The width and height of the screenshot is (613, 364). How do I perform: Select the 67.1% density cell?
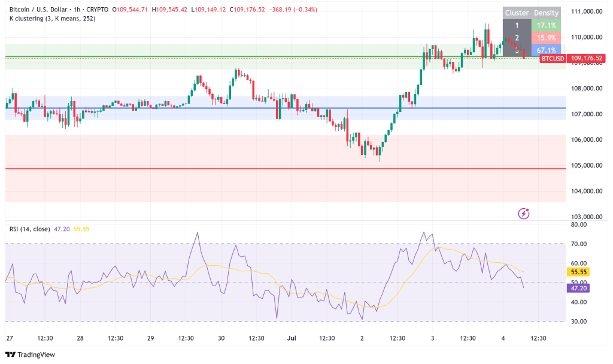[546, 50]
